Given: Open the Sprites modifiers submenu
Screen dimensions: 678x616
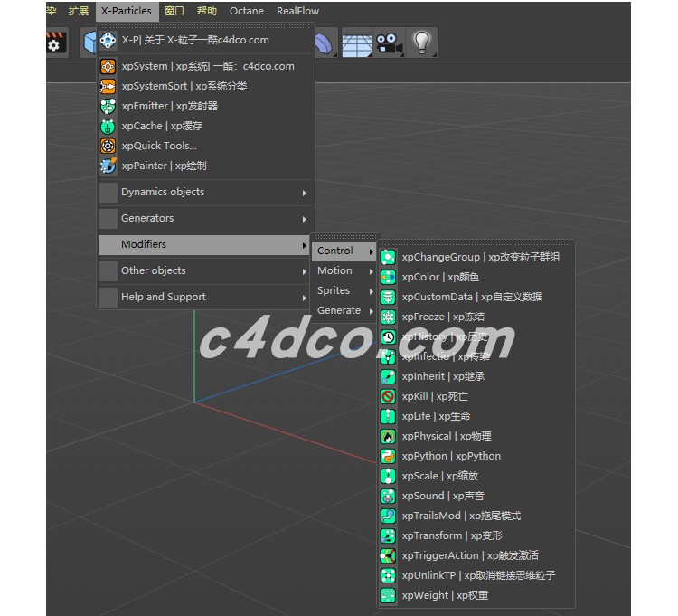Looking at the screenshot, I should (x=344, y=290).
